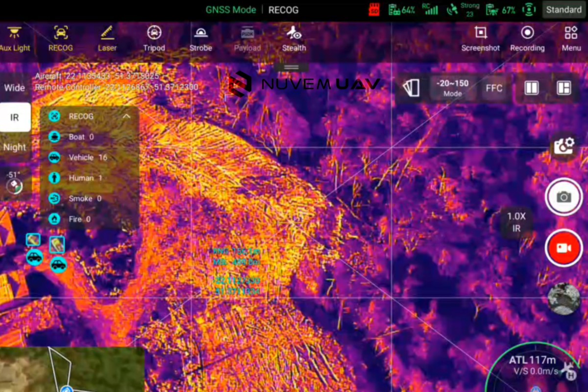
Task: Open the Menu grid
Action: pyautogui.click(x=571, y=39)
